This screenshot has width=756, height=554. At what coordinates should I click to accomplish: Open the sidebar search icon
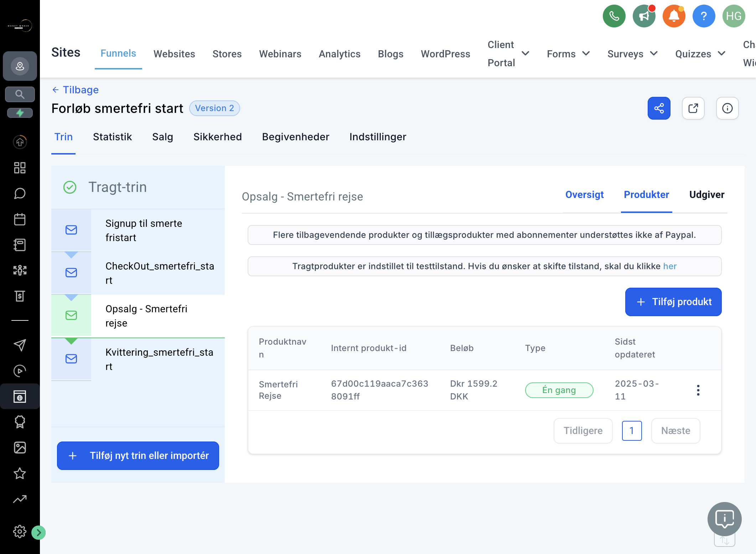click(20, 94)
